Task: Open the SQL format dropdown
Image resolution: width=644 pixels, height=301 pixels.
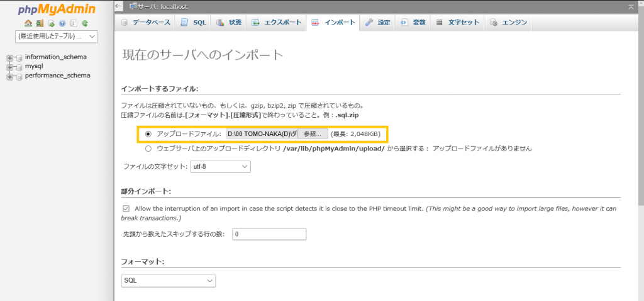Action: click(x=169, y=281)
